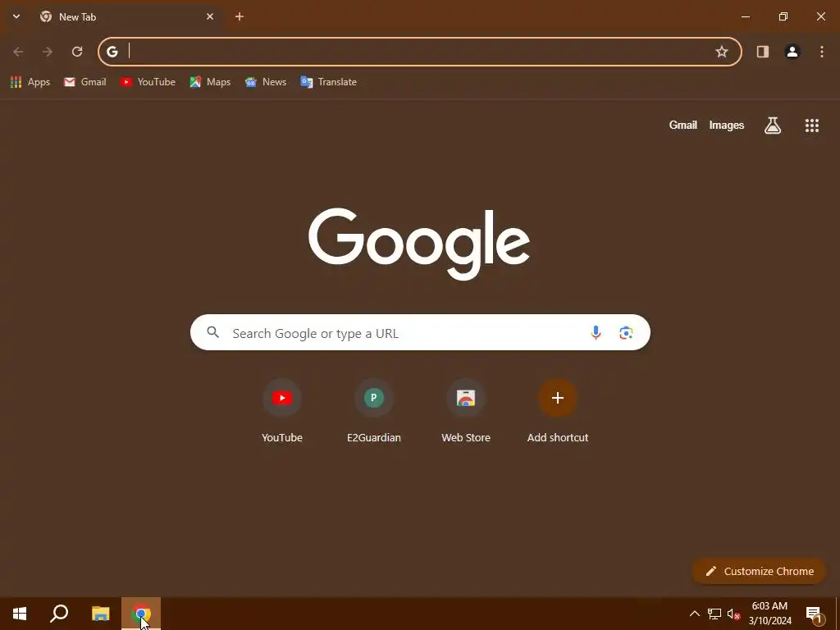Open the Search Labs flask icon

(x=773, y=126)
